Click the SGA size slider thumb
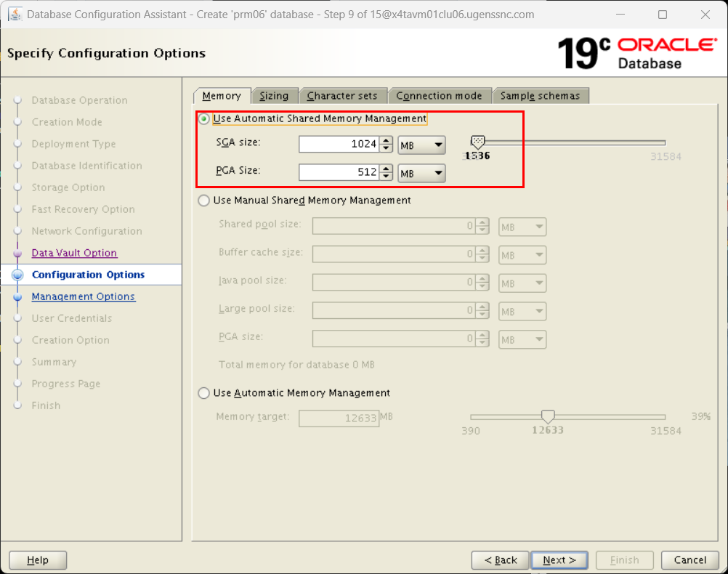This screenshot has width=728, height=574. (x=478, y=142)
